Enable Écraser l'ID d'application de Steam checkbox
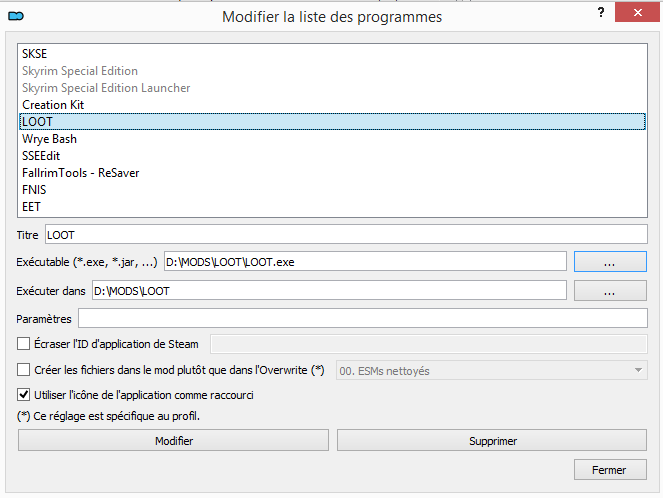This screenshot has height=498, width=663. coord(24,344)
